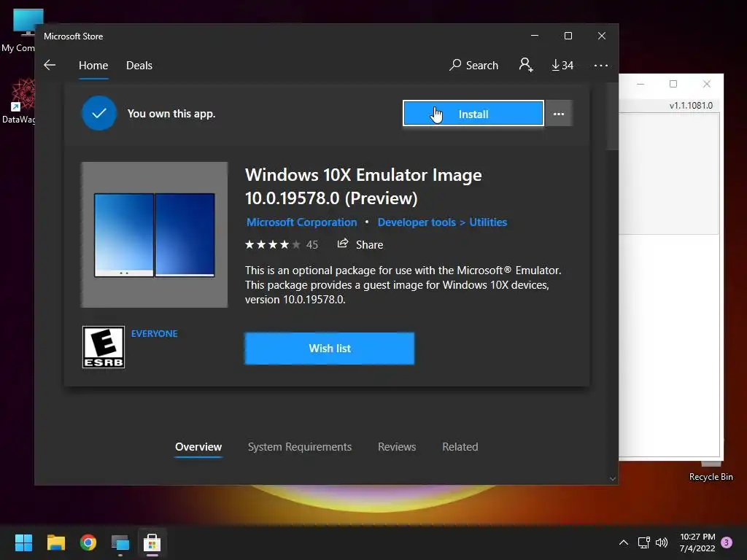Open more options next to Install button
This screenshot has height=560, width=747.
pos(559,114)
